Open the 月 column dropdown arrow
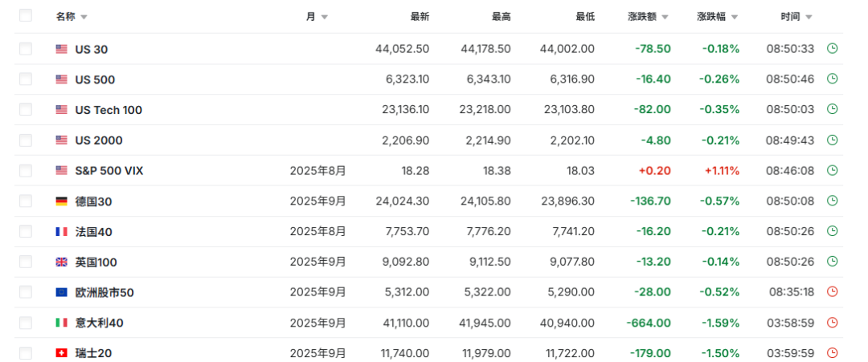 [324, 17]
